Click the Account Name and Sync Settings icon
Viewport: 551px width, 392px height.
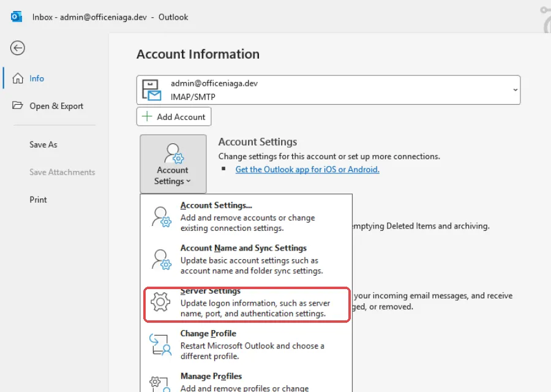[x=161, y=260]
